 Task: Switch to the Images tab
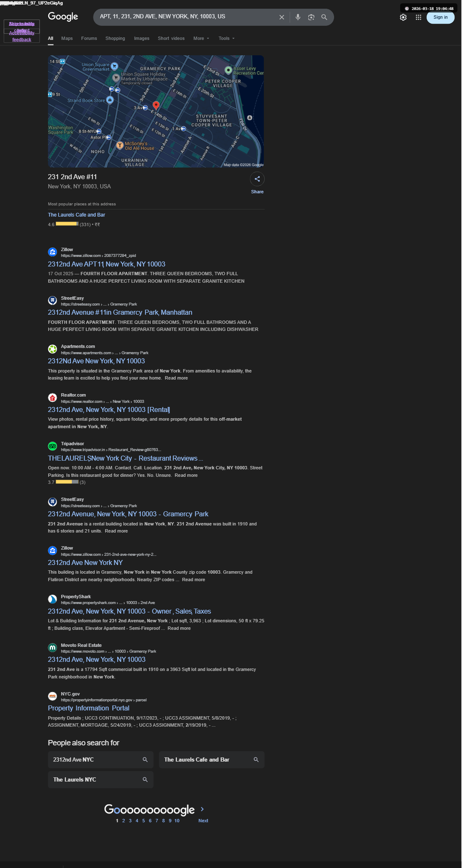[142, 38]
